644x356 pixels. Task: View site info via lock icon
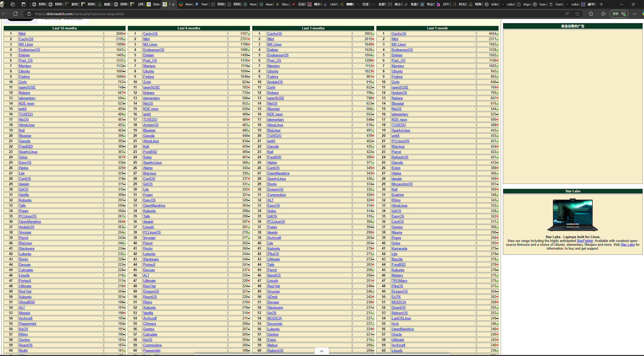tap(29, 14)
